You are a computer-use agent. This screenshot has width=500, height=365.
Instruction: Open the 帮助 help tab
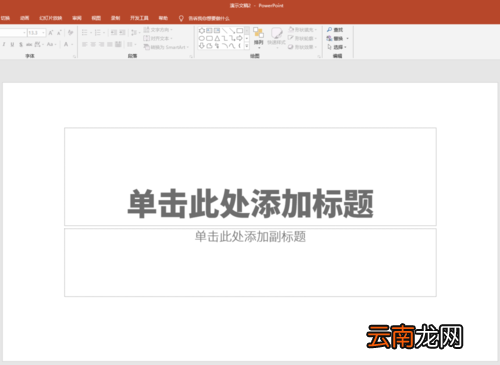tap(163, 18)
